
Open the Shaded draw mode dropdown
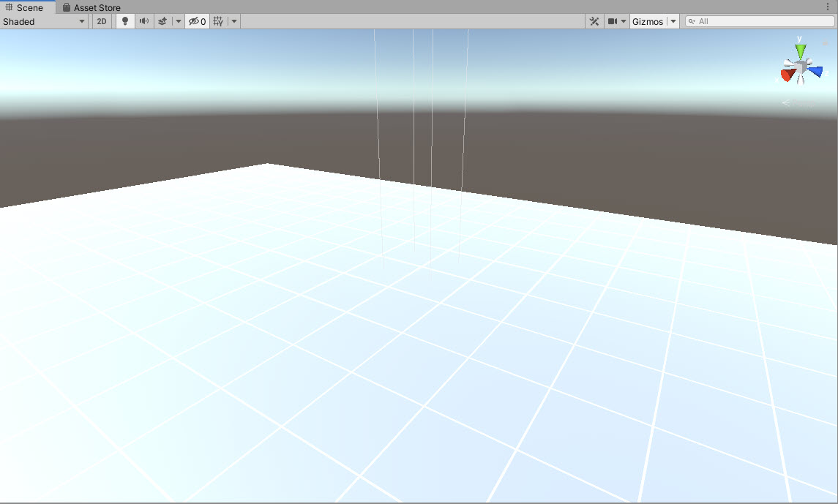pos(44,21)
